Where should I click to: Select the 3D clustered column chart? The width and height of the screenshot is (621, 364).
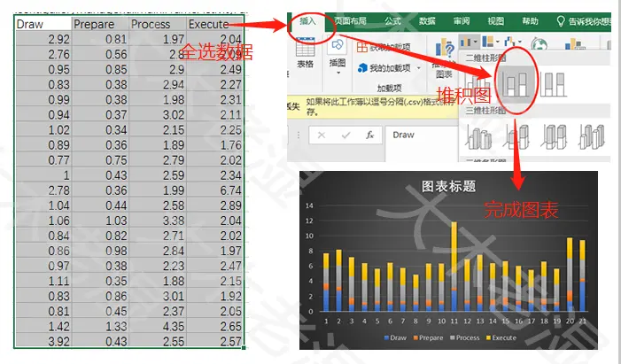pos(478,137)
